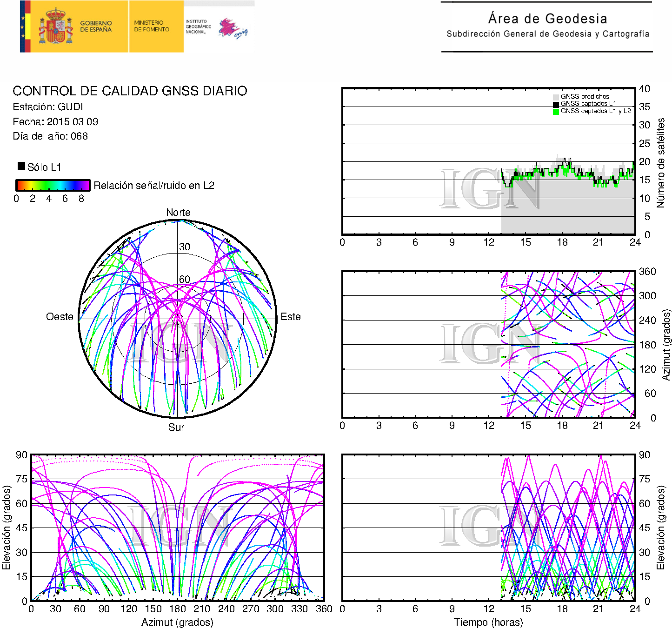Viewport: 672px width, 628px height.
Task: Click the gray 'GNSS predichos' legend marker
Action: (x=556, y=97)
